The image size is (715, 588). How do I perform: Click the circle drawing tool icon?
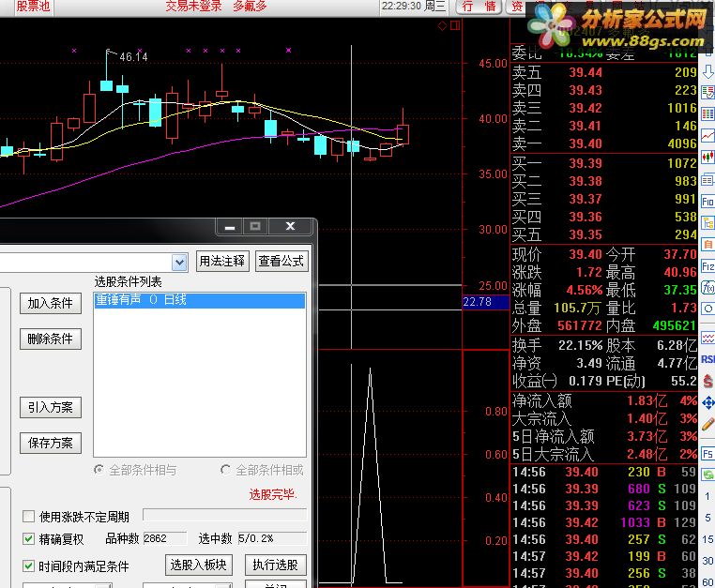click(707, 309)
